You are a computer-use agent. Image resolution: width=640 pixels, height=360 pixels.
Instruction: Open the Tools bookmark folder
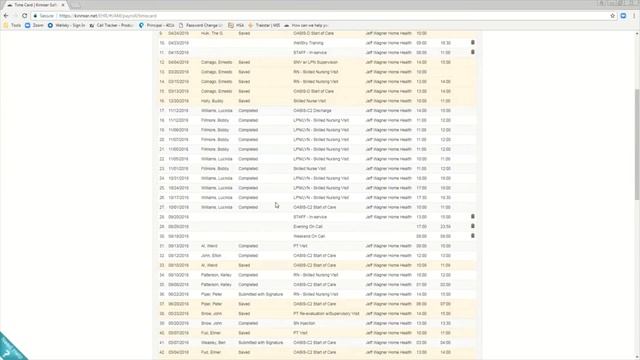pos(12,25)
